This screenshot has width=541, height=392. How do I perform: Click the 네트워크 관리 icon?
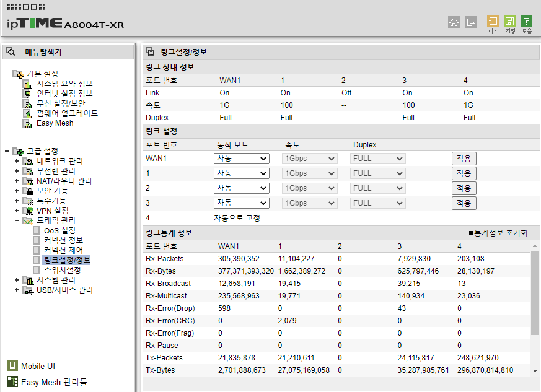click(x=28, y=162)
